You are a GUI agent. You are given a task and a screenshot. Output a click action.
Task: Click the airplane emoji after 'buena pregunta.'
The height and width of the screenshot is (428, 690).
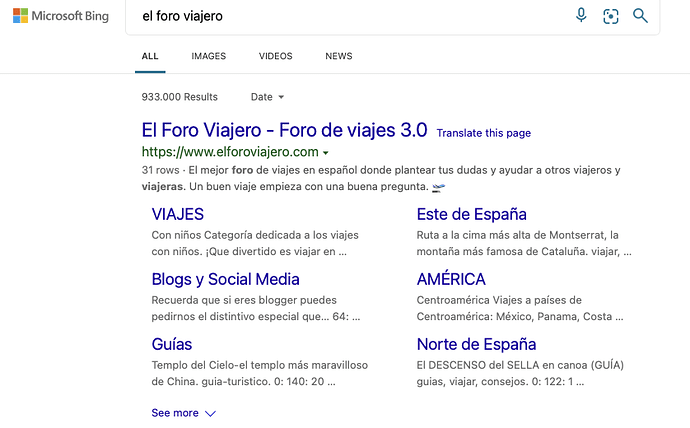click(x=438, y=187)
